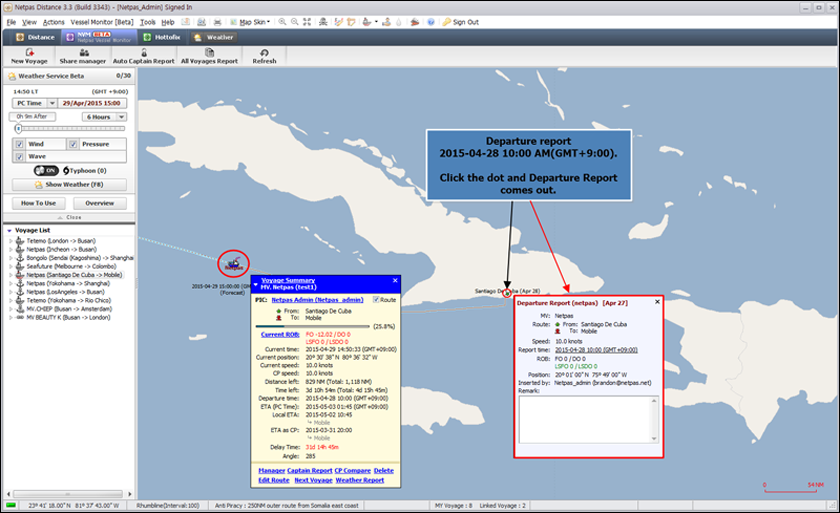Switch the weather ON toggle
The image size is (840, 513).
coord(46,170)
